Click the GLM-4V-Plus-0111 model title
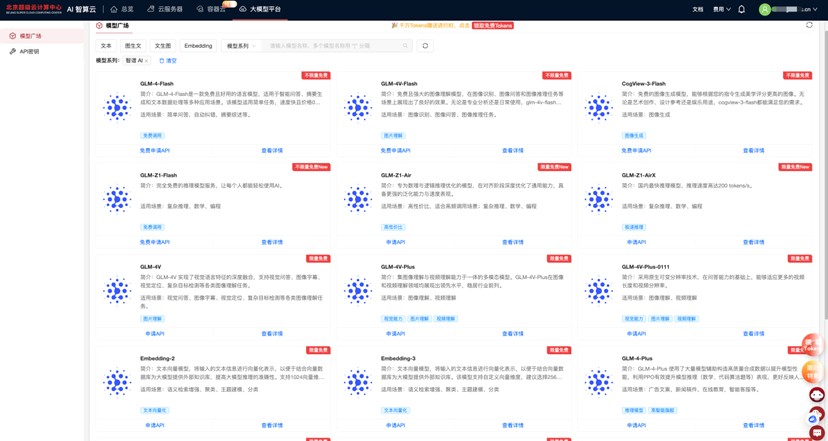 coord(645,267)
